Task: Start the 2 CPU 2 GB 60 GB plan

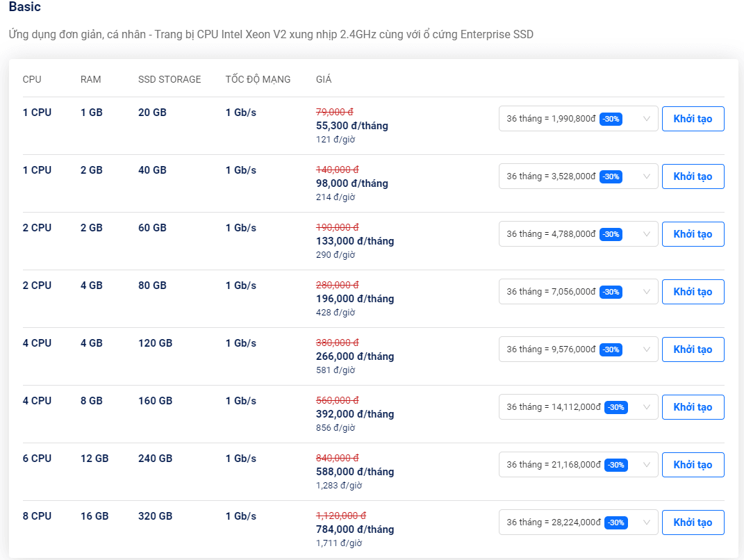Action: [693, 234]
